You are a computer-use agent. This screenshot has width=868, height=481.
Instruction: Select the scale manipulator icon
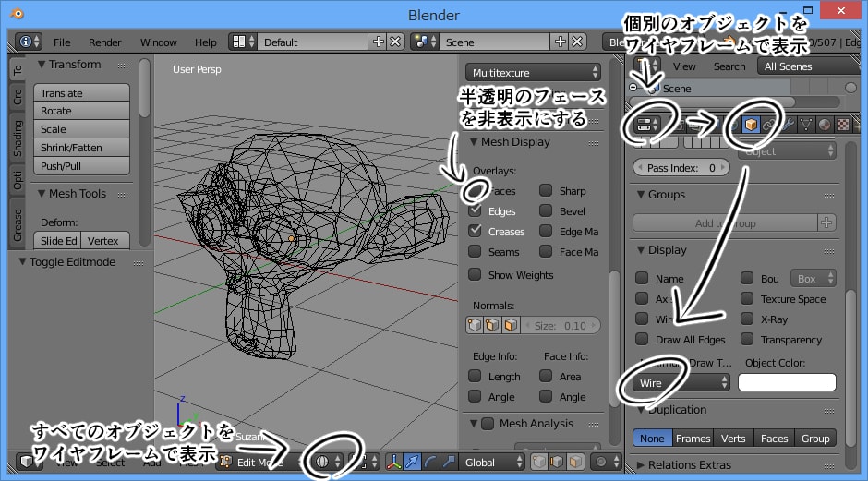(x=449, y=462)
